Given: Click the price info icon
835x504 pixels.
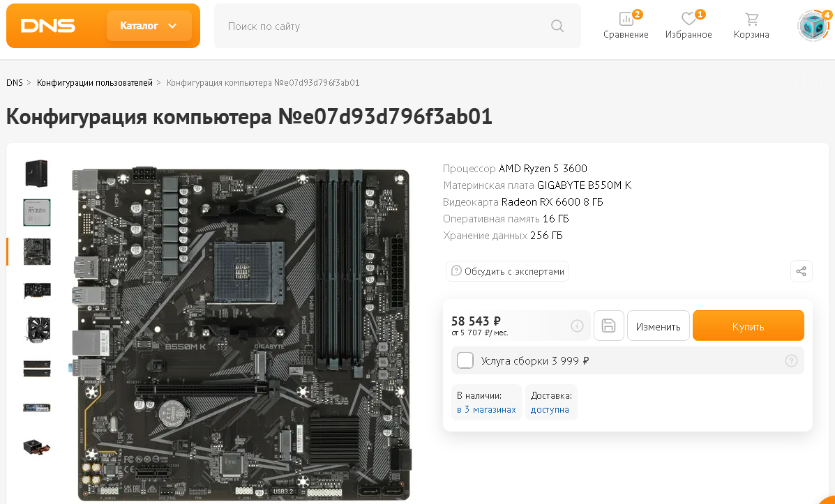Looking at the screenshot, I should point(578,326).
